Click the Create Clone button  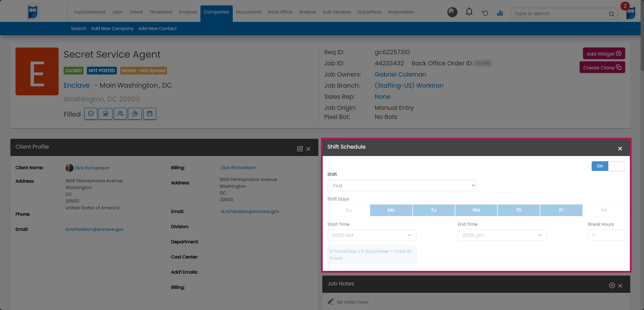click(602, 67)
